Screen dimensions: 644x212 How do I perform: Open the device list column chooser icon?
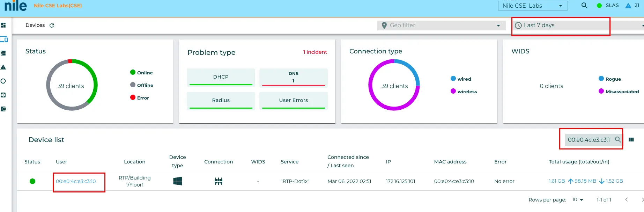pyautogui.click(x=631, y=140)
